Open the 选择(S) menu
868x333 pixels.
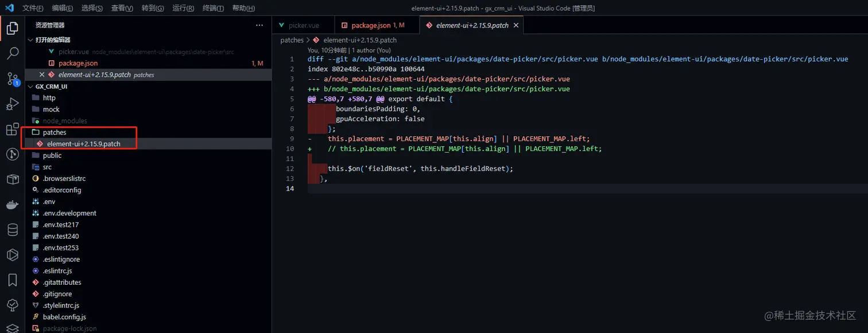92,8
